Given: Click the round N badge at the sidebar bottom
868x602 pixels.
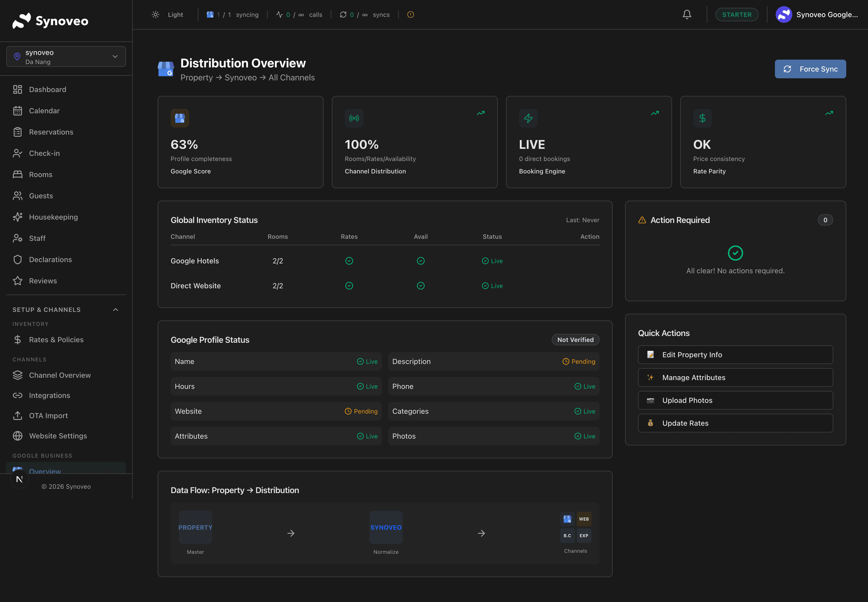Looking at the screenshot, I should tap(20, 479).
